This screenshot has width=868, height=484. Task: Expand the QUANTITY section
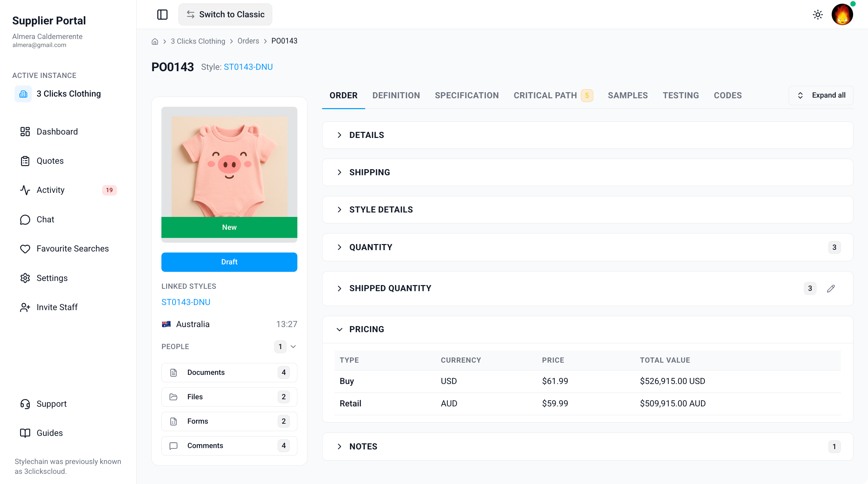[587, 247]
